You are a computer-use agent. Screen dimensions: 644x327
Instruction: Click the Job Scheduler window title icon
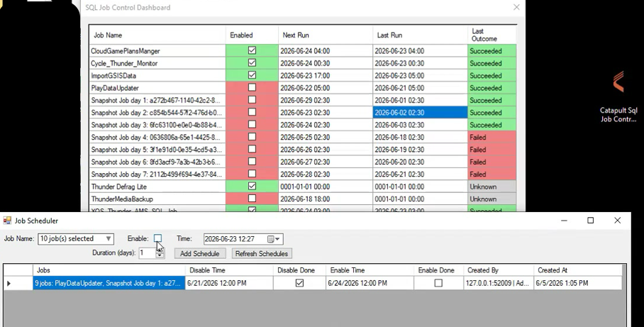(7, 221)
